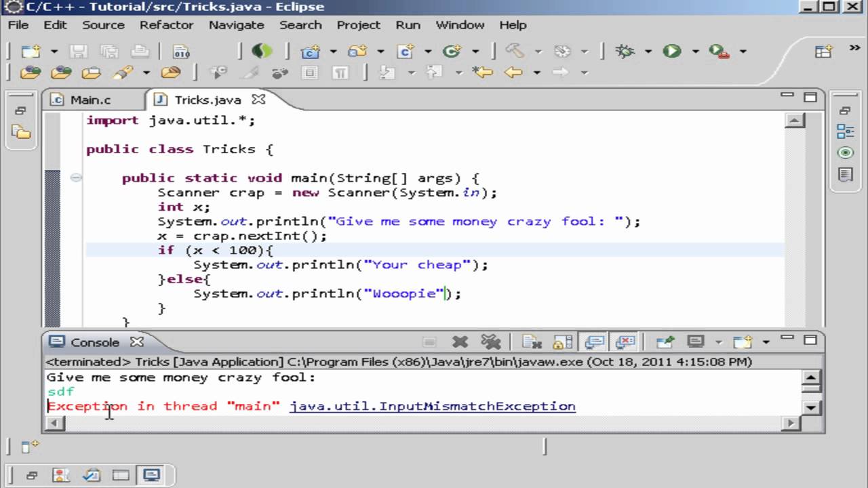This screenshot has height=488, width=868.
Task: Click the Save All icon
Action: [109, 51]
